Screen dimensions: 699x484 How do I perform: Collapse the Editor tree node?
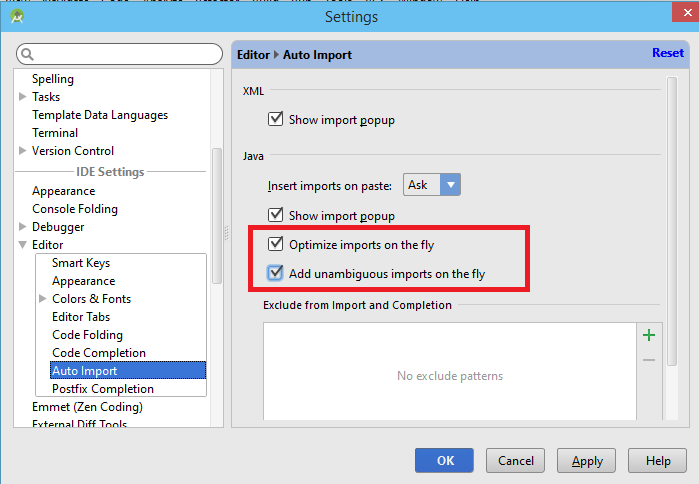(23, 245)
